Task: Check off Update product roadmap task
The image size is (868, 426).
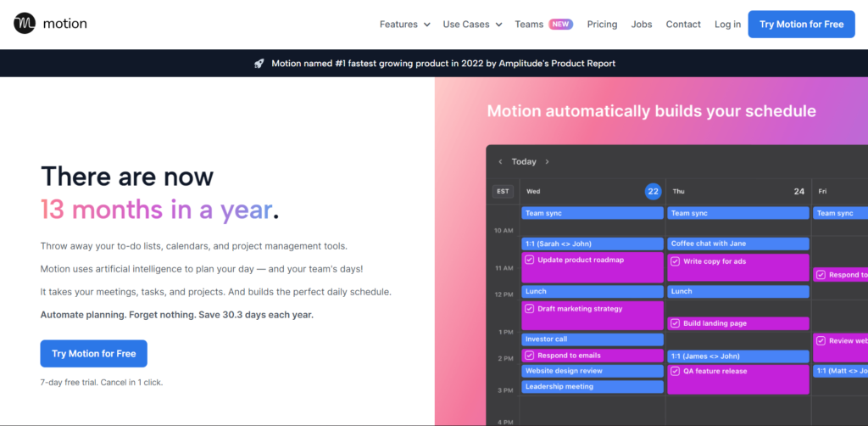Action: 530,261
